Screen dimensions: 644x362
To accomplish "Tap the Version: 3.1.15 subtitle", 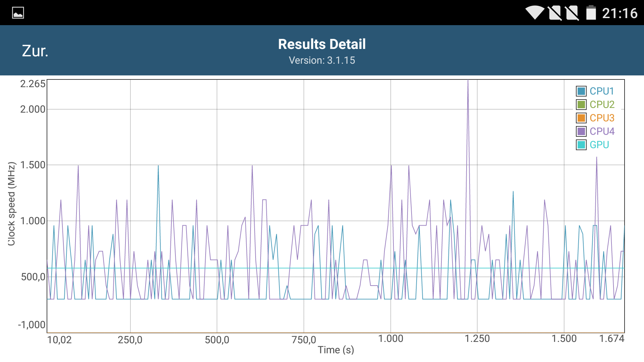I will pyautogui.click(x=322, y=60).
